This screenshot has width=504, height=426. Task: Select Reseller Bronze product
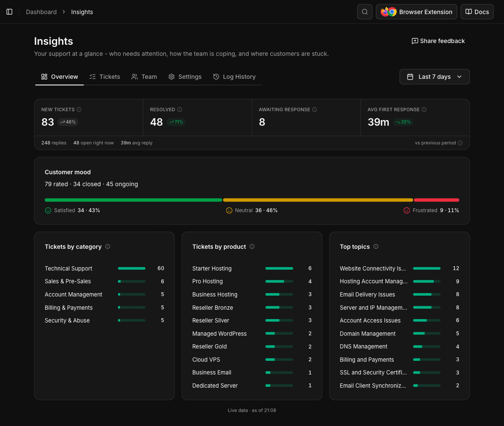coord(252,308)
